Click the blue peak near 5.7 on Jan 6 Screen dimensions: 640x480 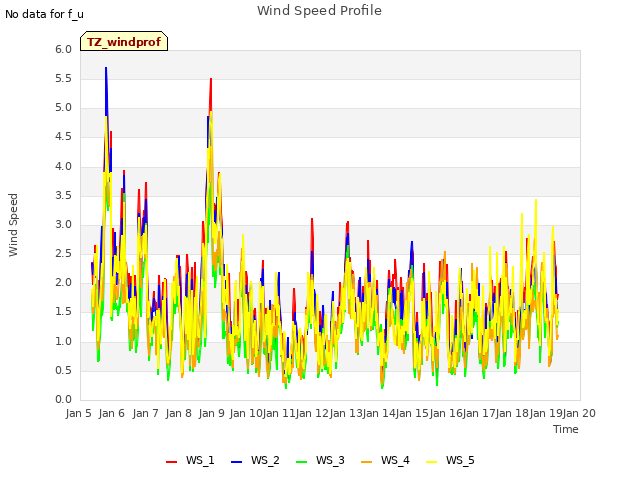(x=106, y=70)
